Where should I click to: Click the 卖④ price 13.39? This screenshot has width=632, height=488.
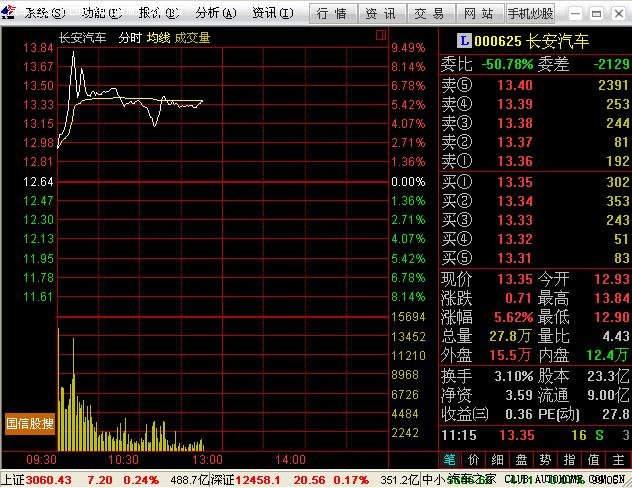515,104
